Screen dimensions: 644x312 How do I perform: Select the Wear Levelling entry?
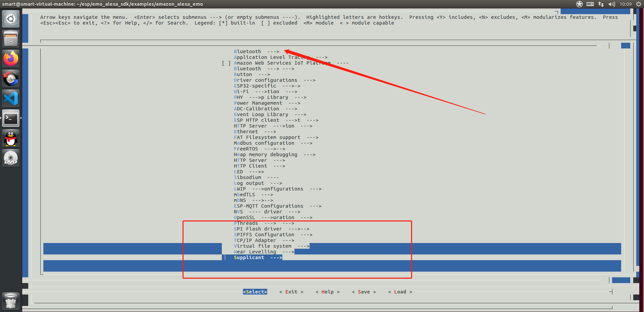coord(264,252)
